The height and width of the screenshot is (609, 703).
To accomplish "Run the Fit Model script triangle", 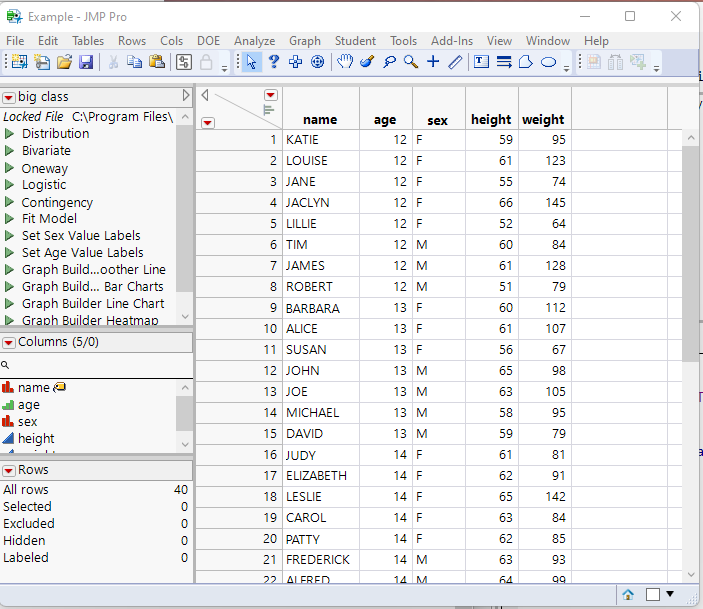I will click(9, 219).
